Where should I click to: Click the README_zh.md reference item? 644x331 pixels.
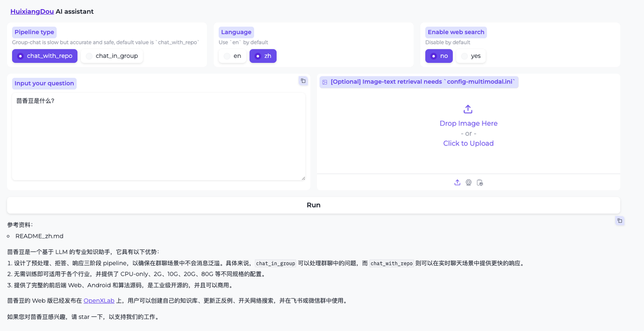39,236
